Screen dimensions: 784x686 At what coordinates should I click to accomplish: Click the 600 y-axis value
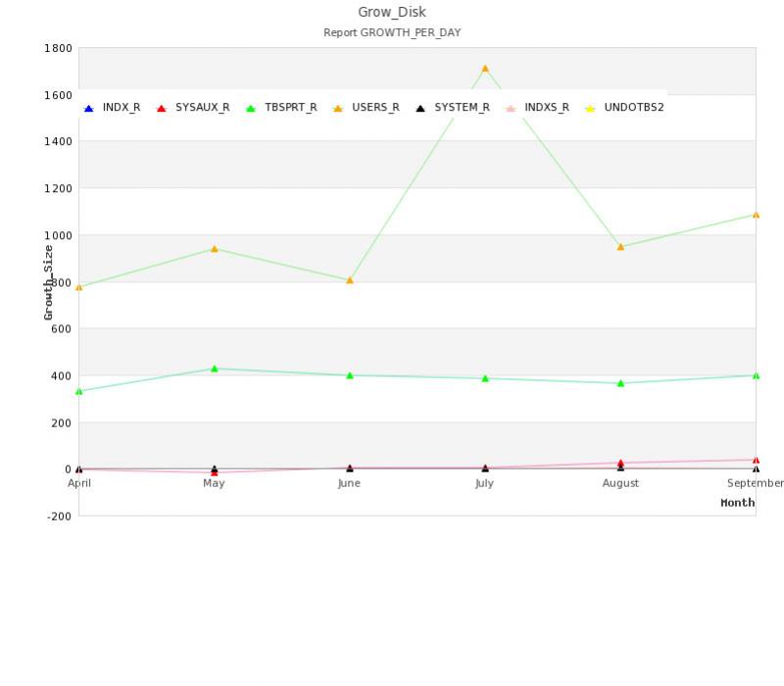pyautogui.click(x=61, y=329)
